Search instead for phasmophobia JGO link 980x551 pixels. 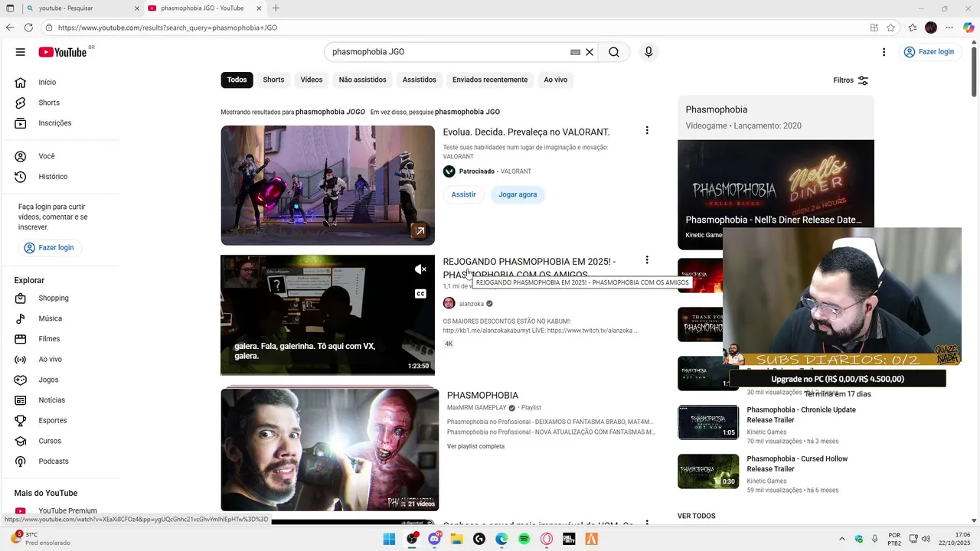467,112
